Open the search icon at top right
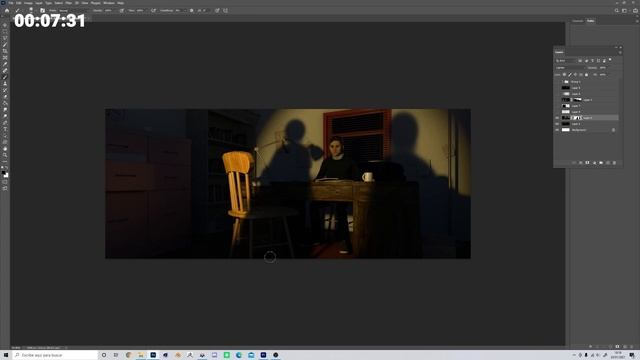This screenshot has height=360, width=640. [x=617, y=11]
